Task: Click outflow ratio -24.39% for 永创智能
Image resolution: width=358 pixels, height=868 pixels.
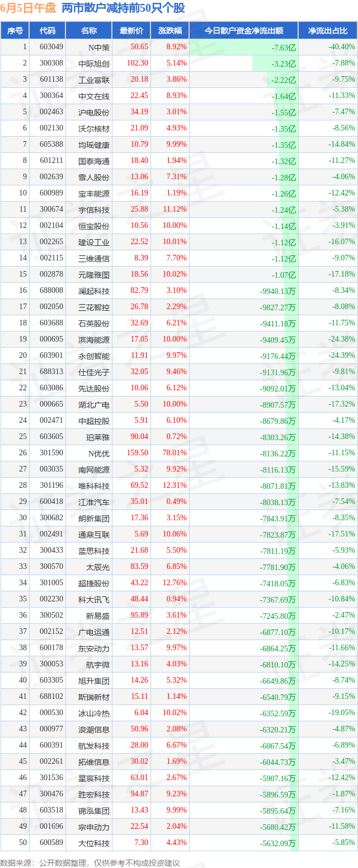Action: click(x=342, y=356)
